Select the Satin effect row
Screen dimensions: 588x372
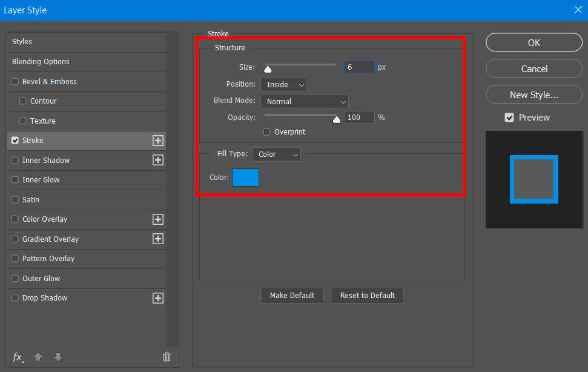pos(87,199)
